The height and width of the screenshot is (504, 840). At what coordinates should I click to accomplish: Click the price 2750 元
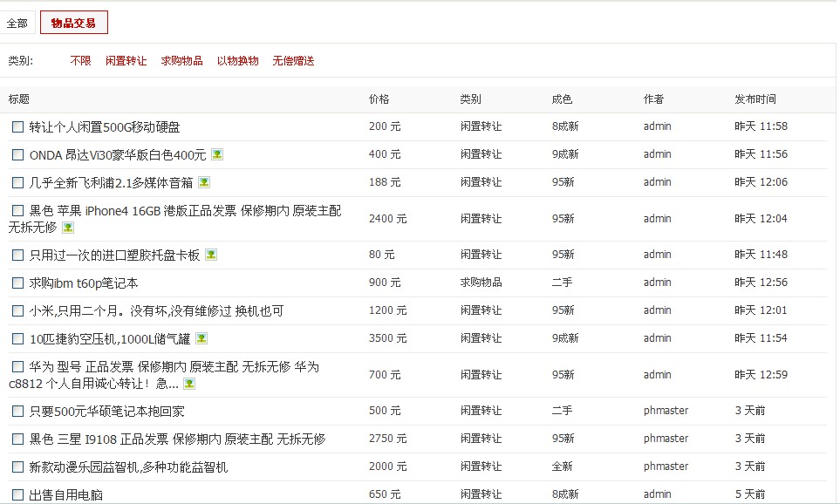tap(388, 439)
